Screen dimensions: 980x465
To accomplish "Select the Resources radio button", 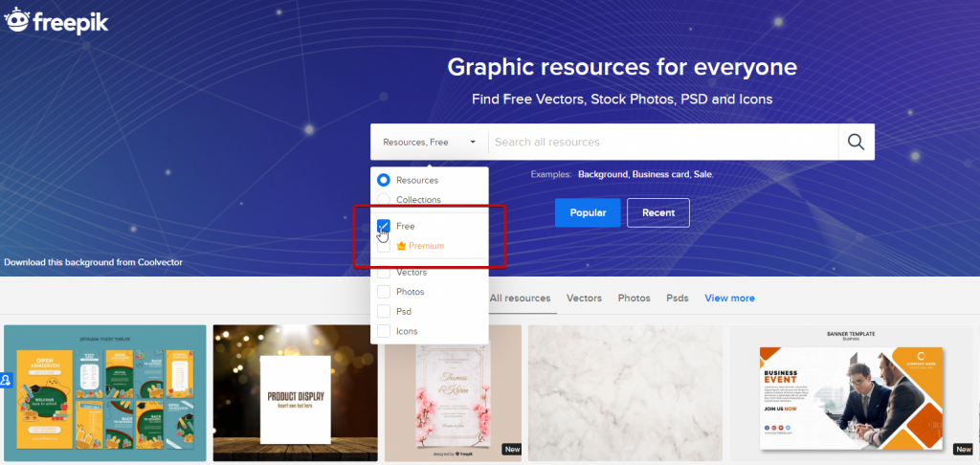I will pyautogui.click(x=384, y=180).
